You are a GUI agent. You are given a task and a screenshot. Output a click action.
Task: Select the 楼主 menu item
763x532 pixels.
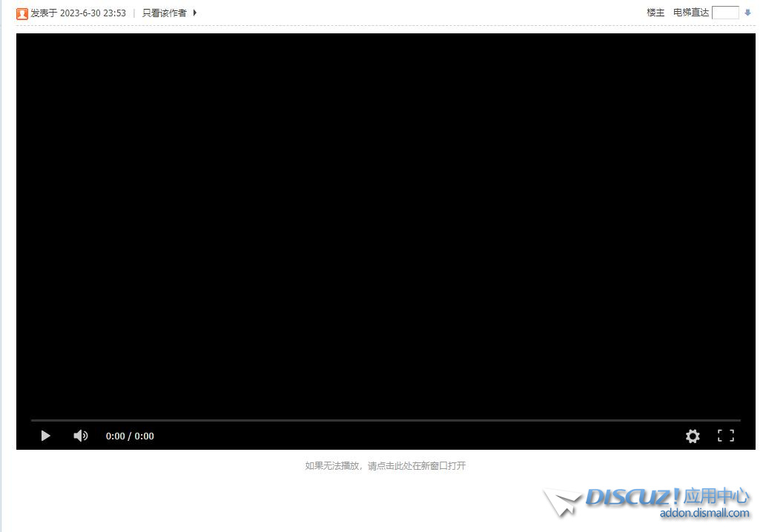(655, 13)
